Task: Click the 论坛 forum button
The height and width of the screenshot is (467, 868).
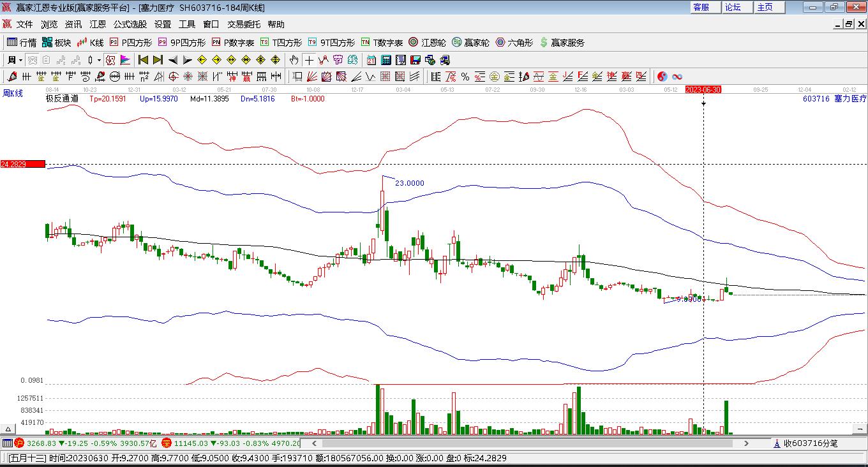Action: point(733,7)
